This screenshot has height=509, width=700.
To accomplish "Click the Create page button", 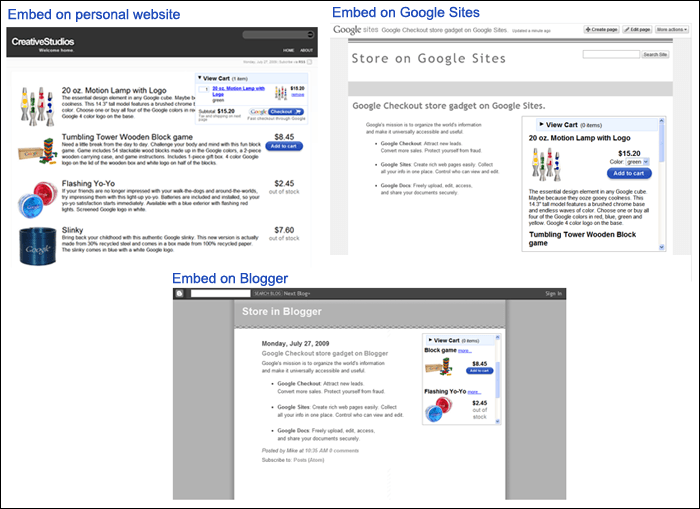I will pos(601,29).
